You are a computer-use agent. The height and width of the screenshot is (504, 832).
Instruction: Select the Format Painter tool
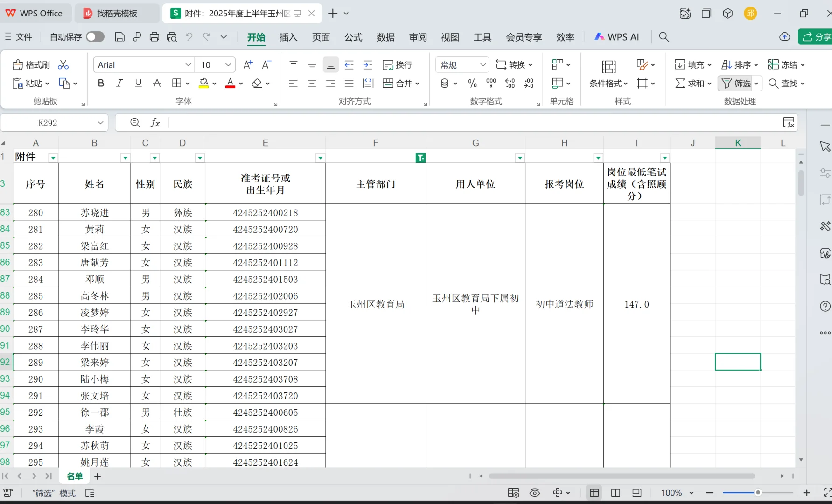[x=30, y=64]
